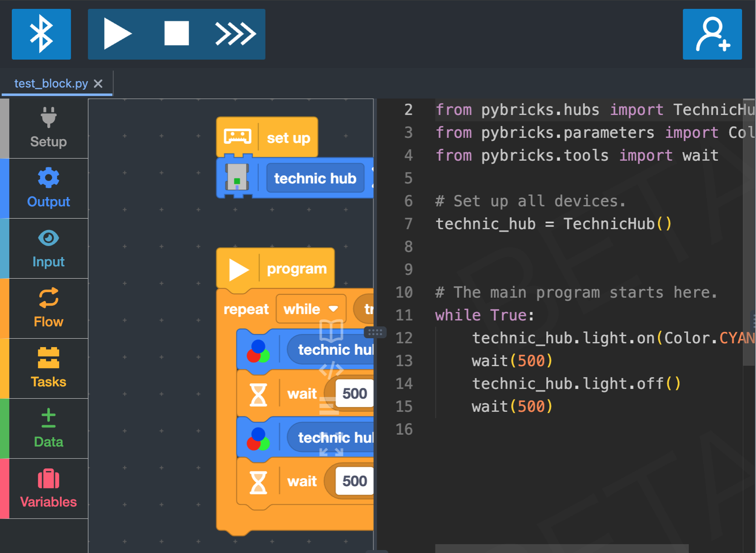Click the repeat label on the loop block
Screen dimensions: 756x553
[246, 309]
